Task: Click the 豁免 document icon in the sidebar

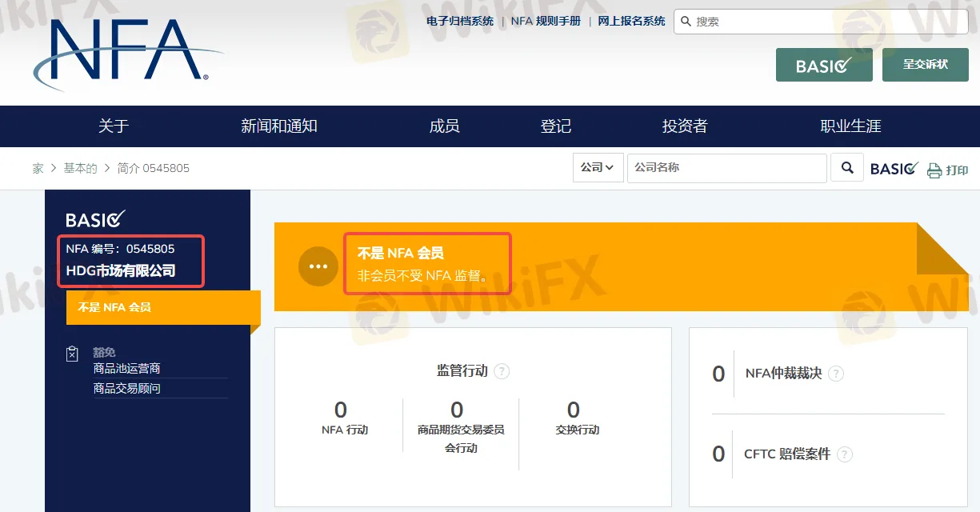Action: [x=71, y=352]
